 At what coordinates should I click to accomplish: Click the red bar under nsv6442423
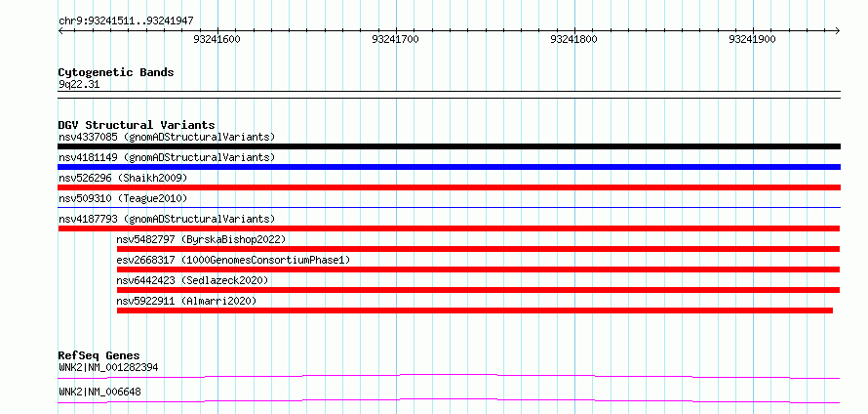(478, 290)
